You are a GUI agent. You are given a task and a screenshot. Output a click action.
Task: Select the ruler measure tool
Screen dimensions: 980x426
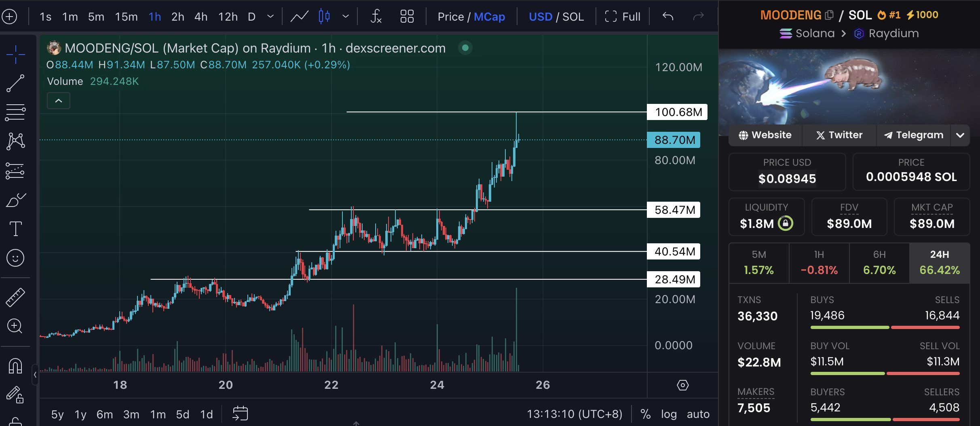point(15,297)
